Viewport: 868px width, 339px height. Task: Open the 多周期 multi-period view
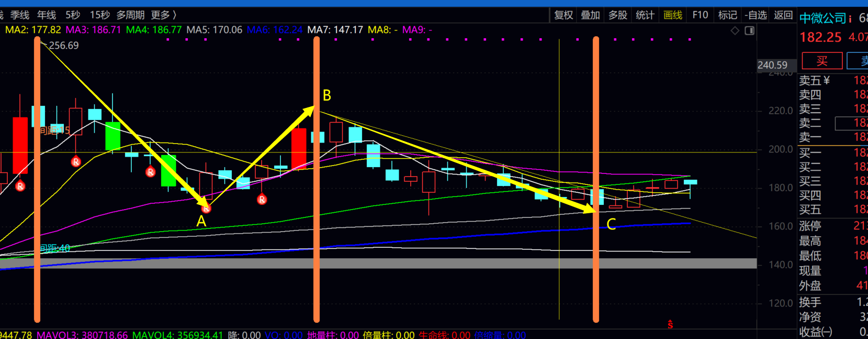130,15
